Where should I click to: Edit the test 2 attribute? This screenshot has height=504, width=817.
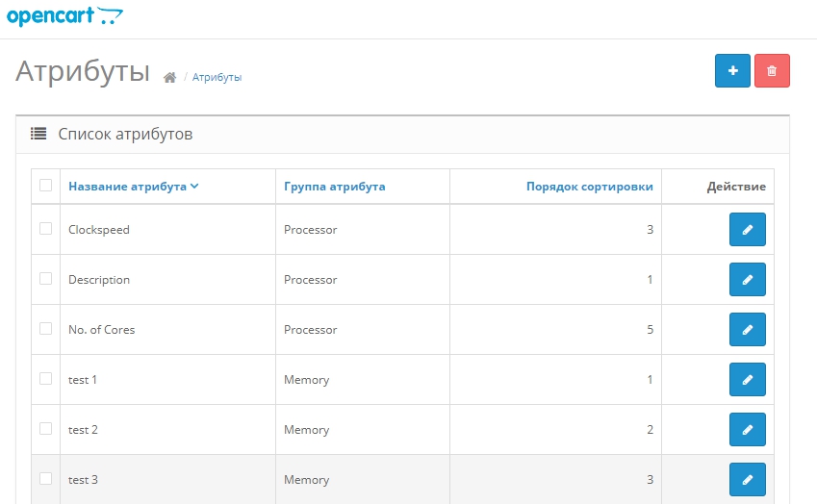(x=747, y=430)
